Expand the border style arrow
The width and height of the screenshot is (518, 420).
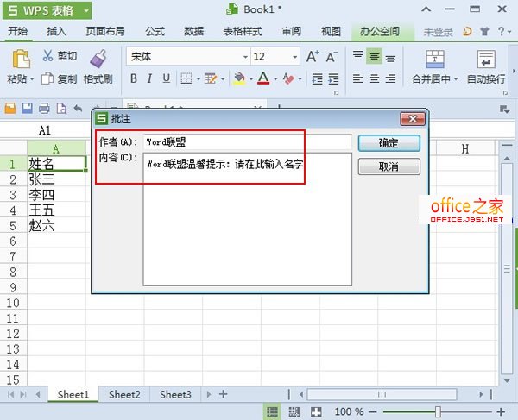199,78
